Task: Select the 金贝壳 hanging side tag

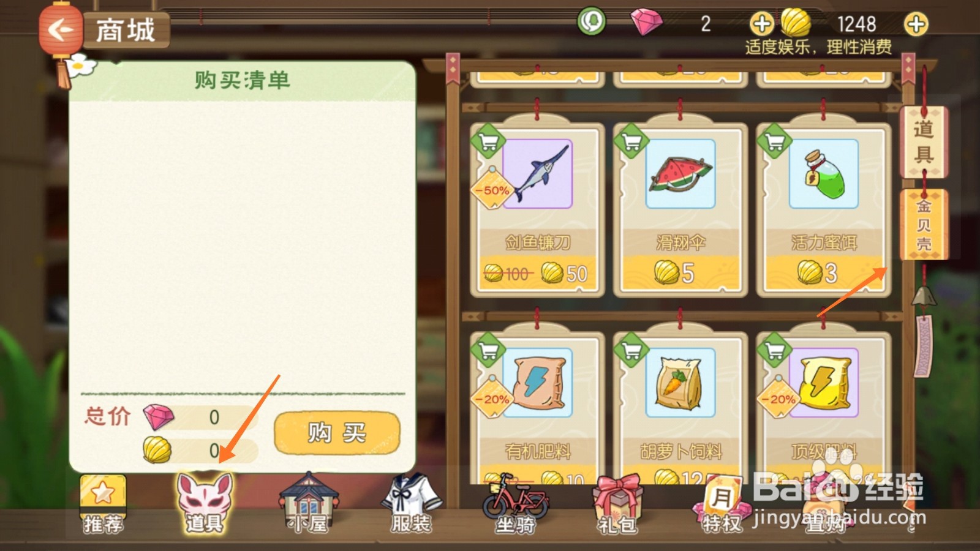Action: (x=923, y=224)
